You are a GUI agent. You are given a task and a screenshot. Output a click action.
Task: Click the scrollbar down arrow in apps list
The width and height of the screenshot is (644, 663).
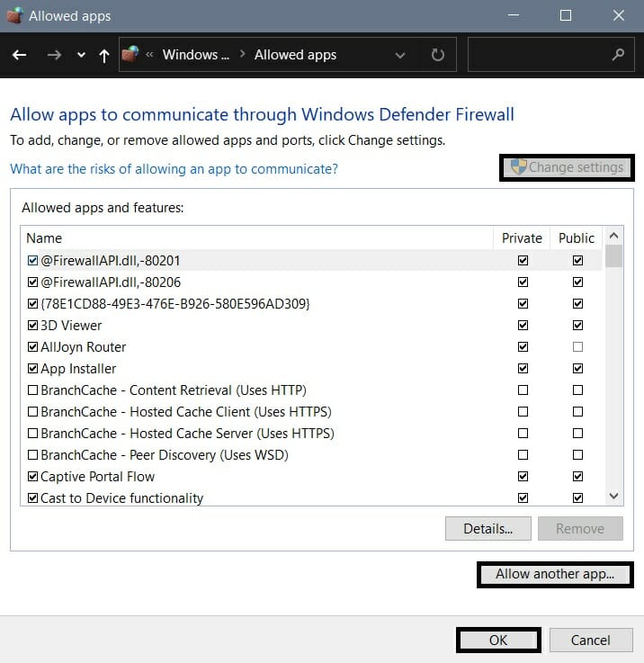(x=614, y=496)
